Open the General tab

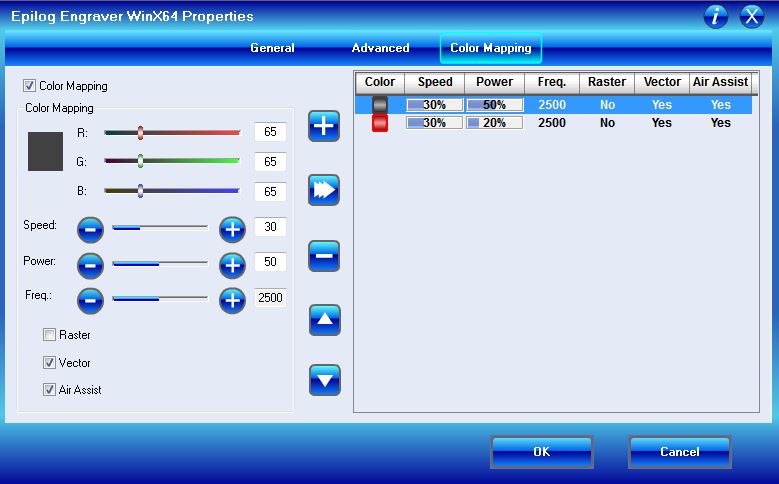click(272, 48)
